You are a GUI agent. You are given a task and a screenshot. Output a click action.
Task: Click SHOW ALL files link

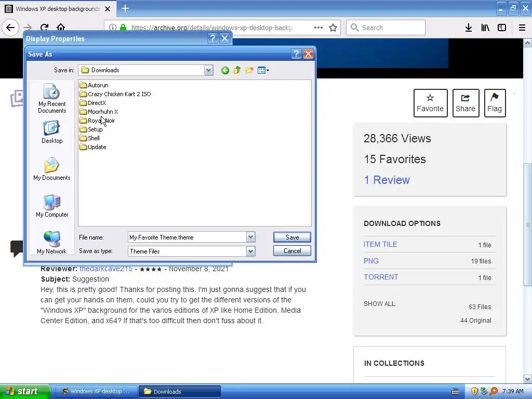coord(379,303)
